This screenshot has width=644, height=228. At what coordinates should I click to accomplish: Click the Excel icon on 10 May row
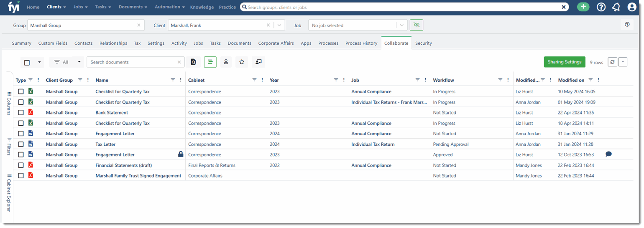[31, 91]
